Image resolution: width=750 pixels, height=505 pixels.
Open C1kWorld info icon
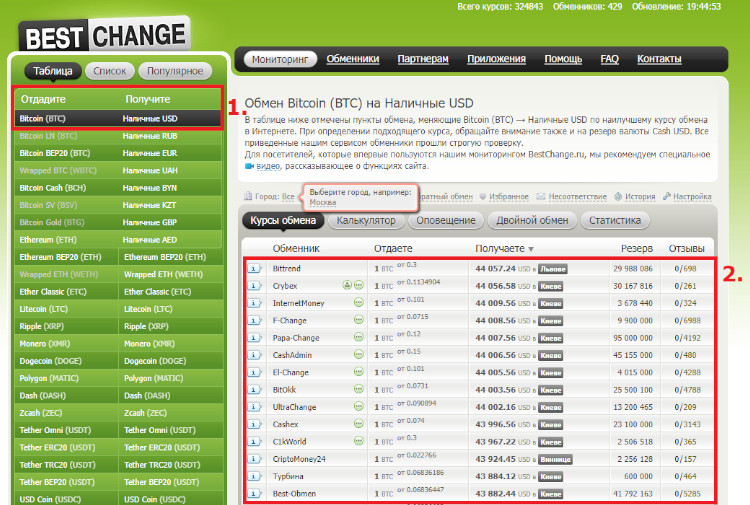[254, 441]
